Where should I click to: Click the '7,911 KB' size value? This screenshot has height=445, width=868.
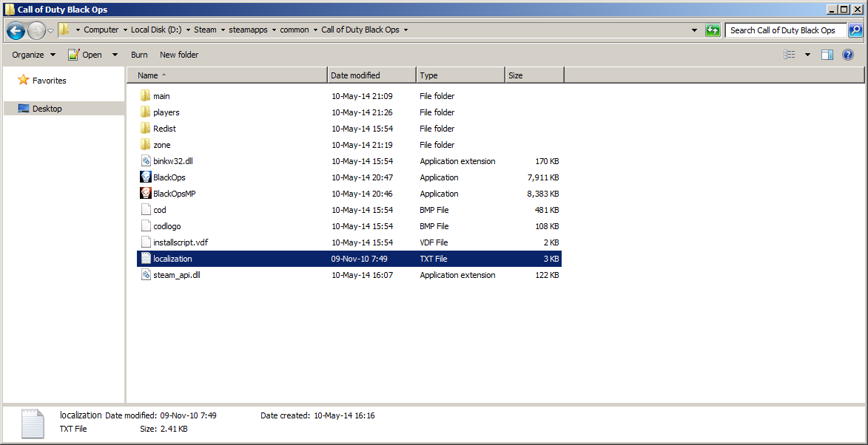[542, 177]
